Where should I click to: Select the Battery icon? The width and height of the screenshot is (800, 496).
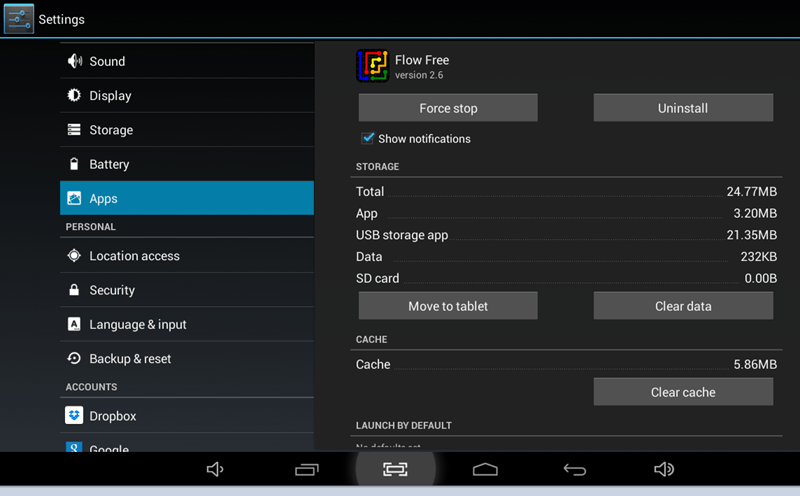[74, 164]
